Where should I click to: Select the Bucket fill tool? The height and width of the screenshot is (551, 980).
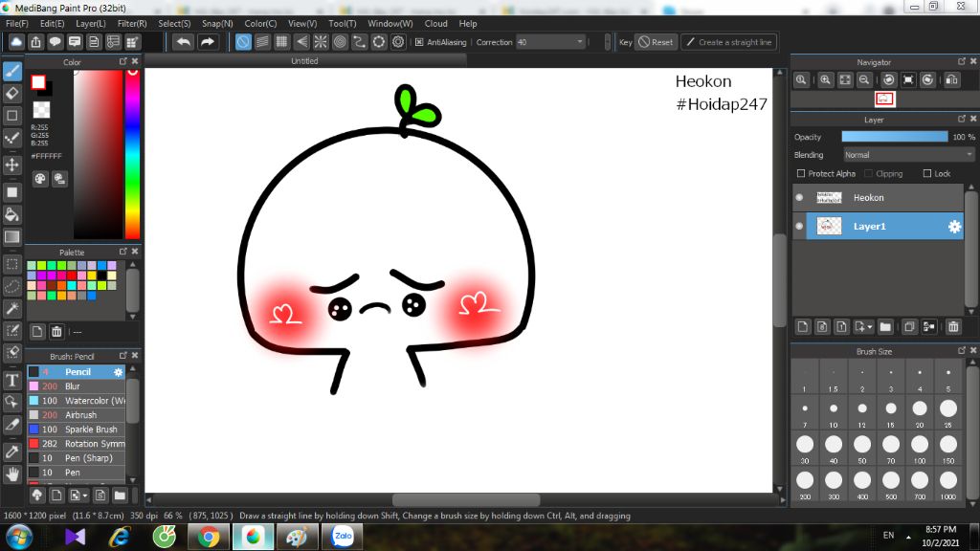[x=11, y=215]
